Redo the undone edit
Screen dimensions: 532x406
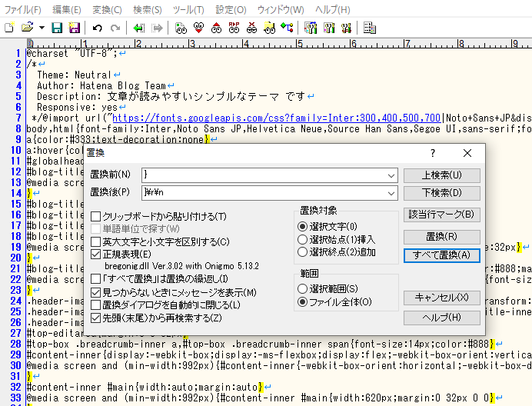click(x=115, y=28)
